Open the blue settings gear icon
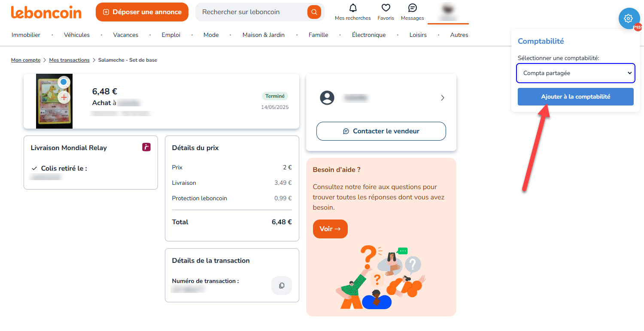644x331 pixels. pyautogui.click(x=629, y=18)
